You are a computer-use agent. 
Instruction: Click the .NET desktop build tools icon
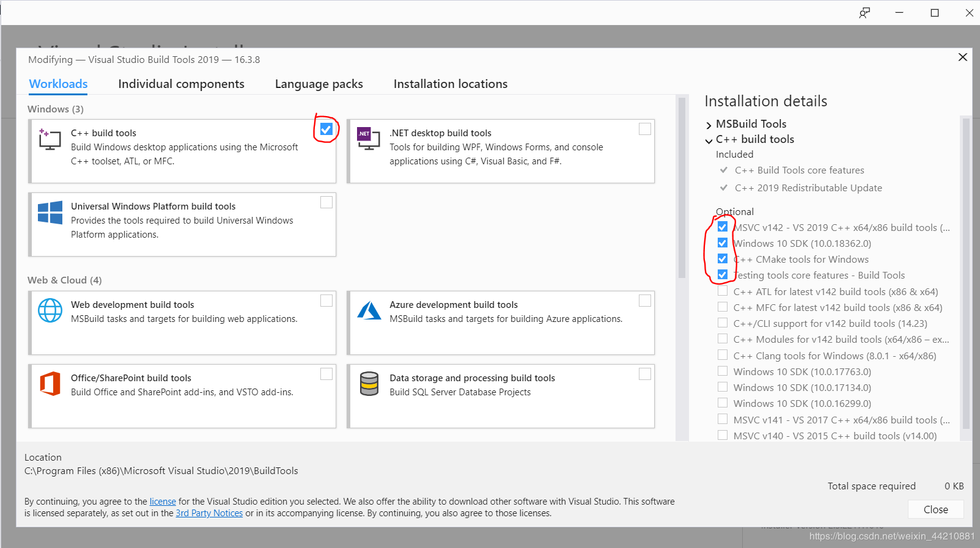[x=369, y=139]
